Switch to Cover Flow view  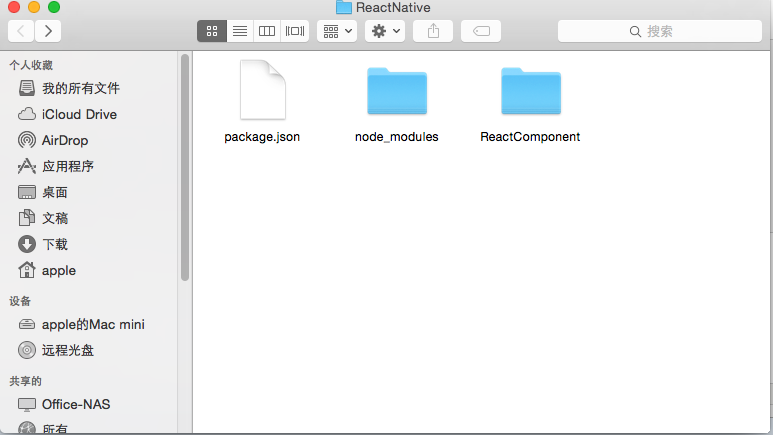(x=295, y=31)
